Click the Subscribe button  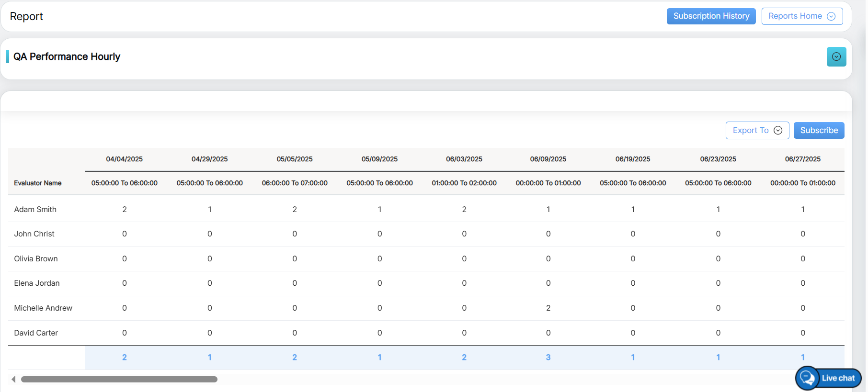tap(819, 131)
